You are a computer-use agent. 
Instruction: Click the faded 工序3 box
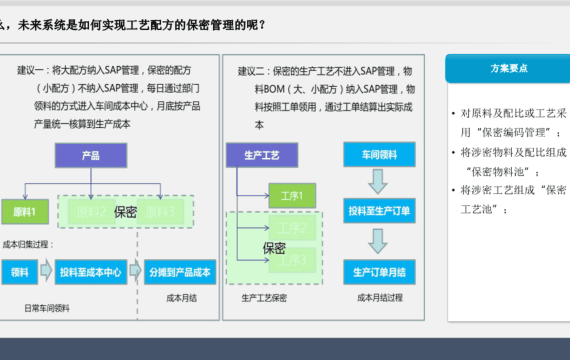292,260
